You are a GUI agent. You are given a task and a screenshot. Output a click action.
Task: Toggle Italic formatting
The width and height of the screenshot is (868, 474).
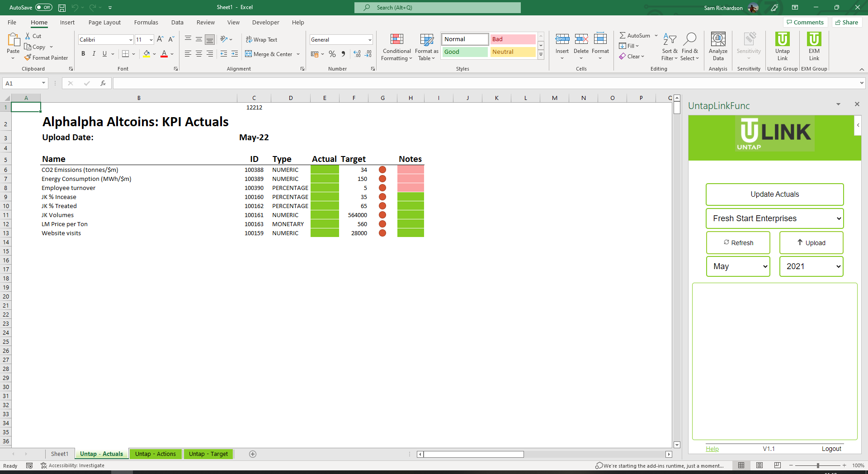pos(94,54)
